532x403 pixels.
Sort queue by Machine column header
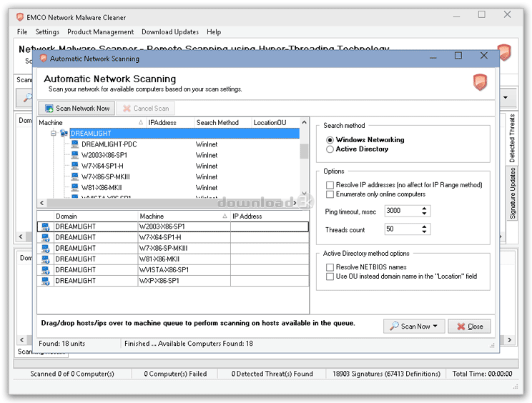pos(184,217)
